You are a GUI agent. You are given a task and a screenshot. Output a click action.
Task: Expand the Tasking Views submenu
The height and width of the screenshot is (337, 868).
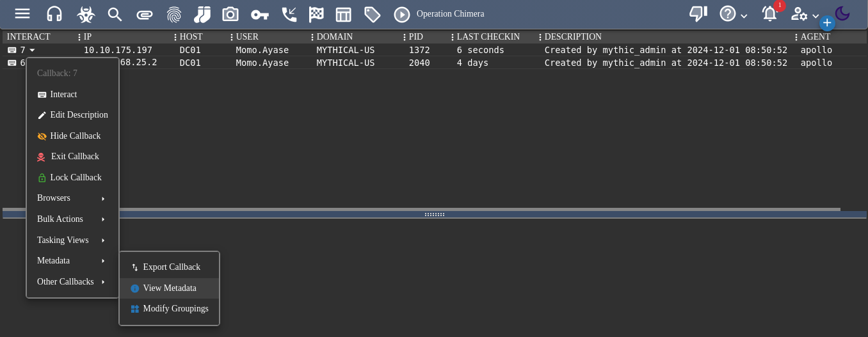72,240
